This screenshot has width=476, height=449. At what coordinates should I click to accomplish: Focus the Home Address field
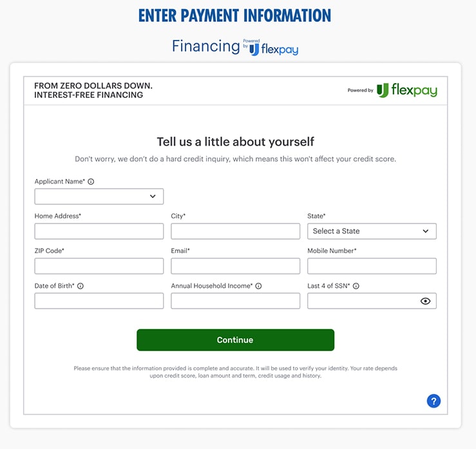point(99,231)
